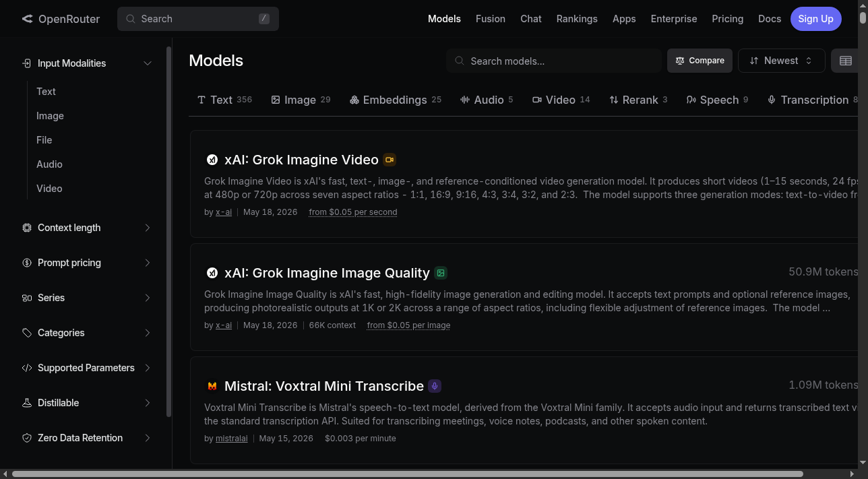Open the xAI: Grok Imagine Image Quality model

pyautogui.click(x=327, y=273)
